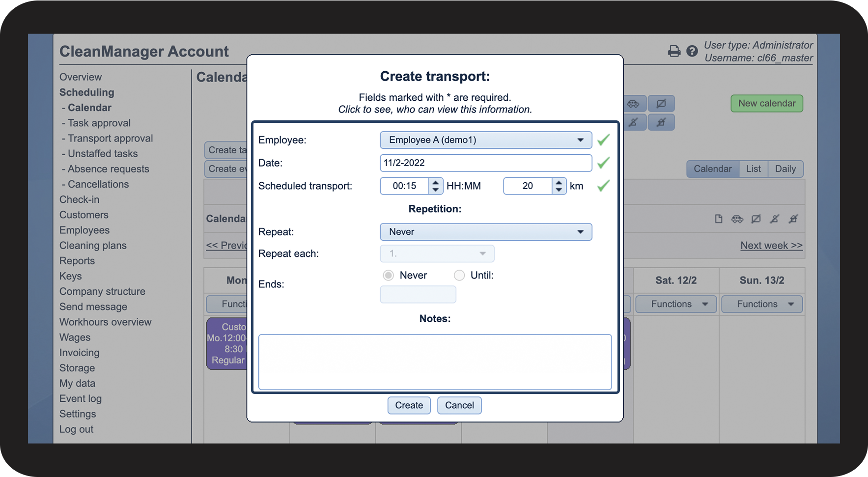
Task: Select the Never radio button under Ends
Action: tap(389, 276)
